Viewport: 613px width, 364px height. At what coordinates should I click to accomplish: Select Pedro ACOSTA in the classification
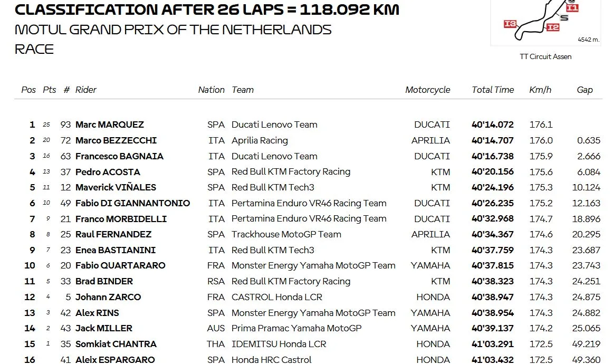coord(108,172)
